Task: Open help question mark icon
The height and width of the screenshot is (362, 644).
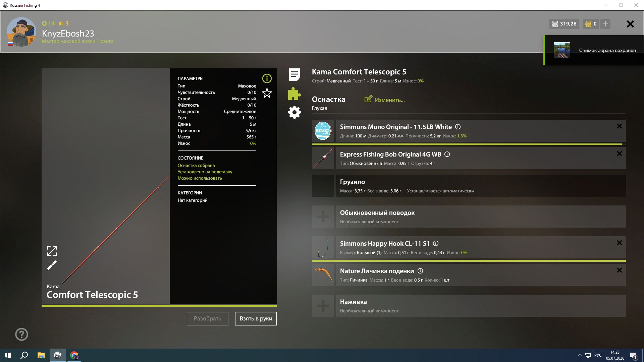Action: 22,334
